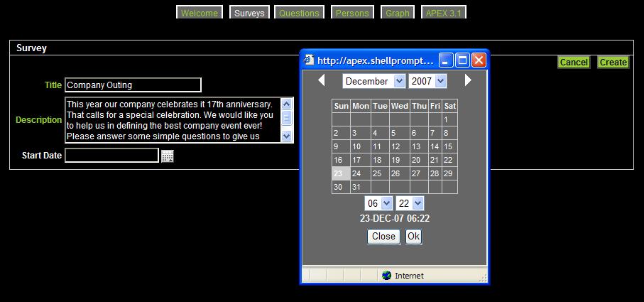Minimize the calendar popup window

click(445, 60)
